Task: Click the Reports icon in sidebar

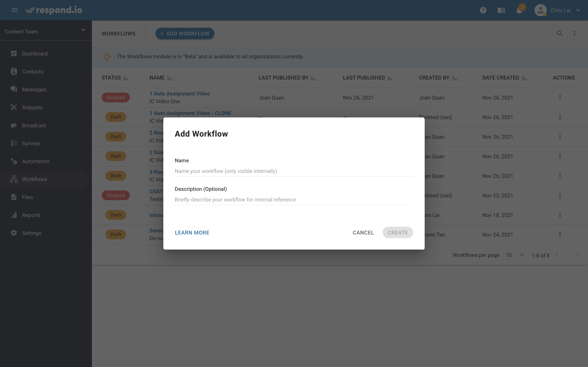Action: pyautogui.click(x=13, y=215)
